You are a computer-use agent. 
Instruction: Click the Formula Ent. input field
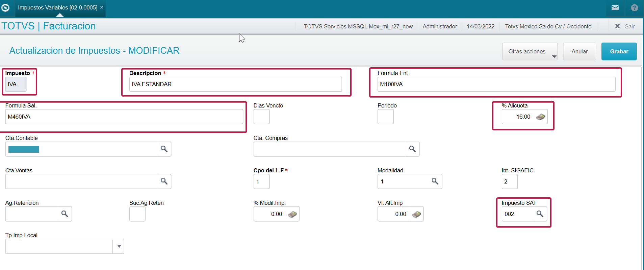(496, 84)
